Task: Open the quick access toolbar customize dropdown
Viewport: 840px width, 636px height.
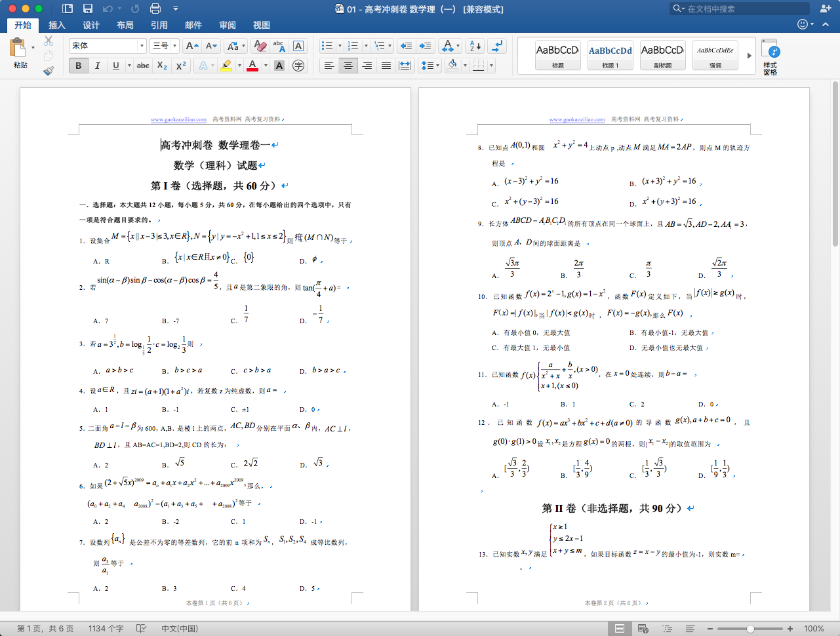Action: pyautogui.click(x=175, y=9)
